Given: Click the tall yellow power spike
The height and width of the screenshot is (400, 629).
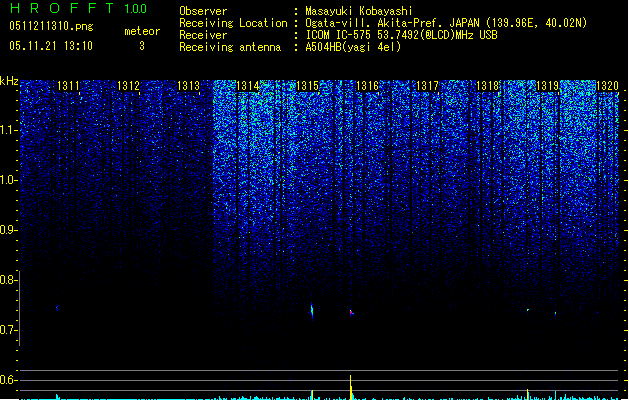Looking at the screenshot, I should [x=351, y=387].
